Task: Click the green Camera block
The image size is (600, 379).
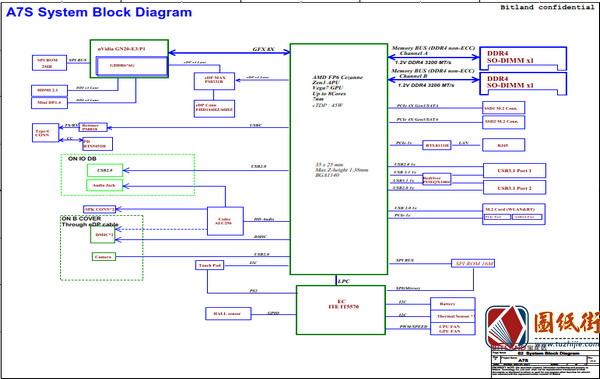Action: pos(104,257)
